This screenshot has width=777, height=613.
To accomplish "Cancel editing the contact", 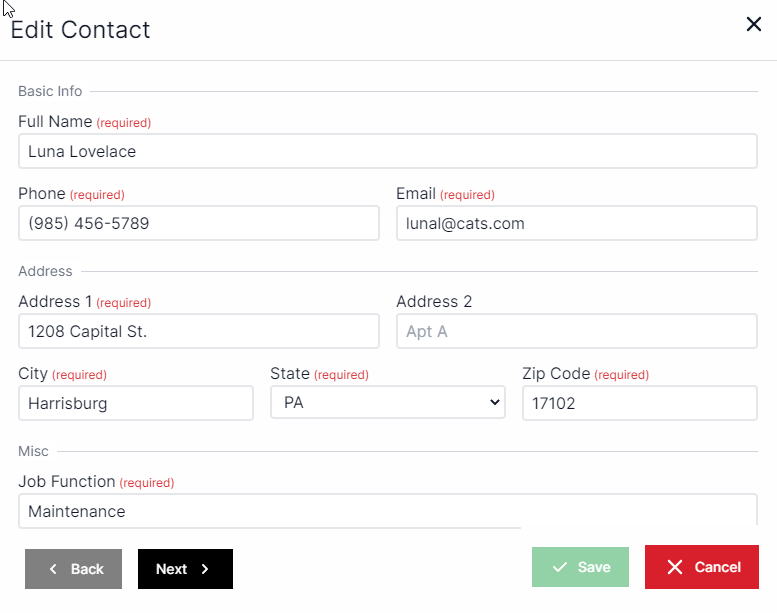I will click(701, 567).
